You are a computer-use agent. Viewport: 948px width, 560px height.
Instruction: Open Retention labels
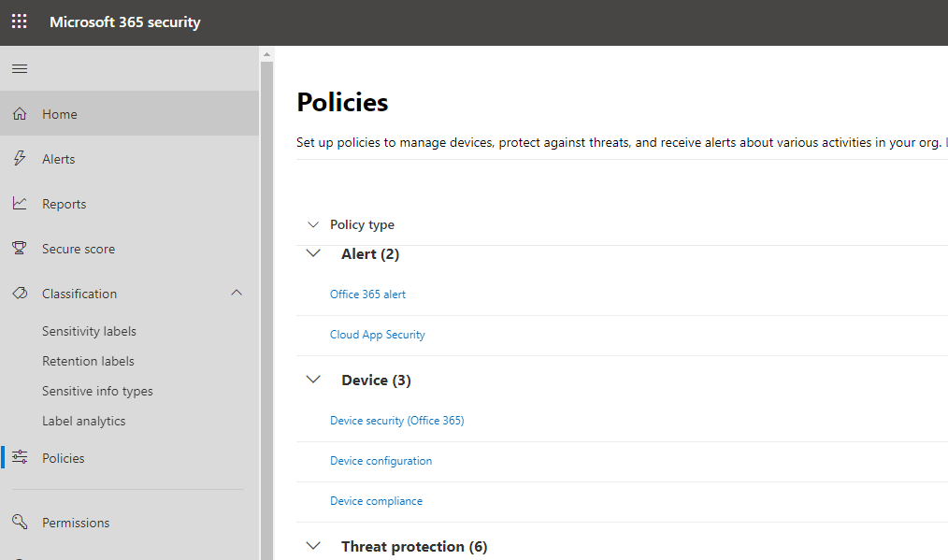(88, 361)
